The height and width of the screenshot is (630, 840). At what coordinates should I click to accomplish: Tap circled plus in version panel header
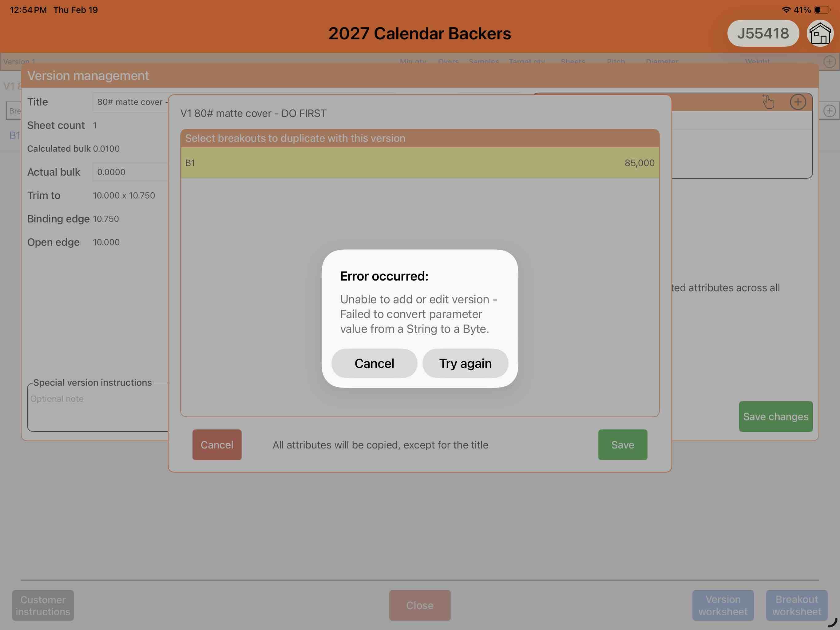tap(798, 102)
